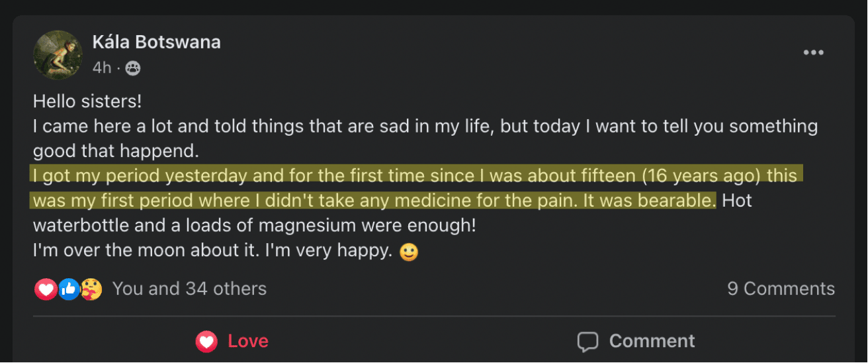This screenshot has height=363, width=868.
Task: Click the care hug reaction emoji
Action: pyautogui.click(x=91, y=289)
